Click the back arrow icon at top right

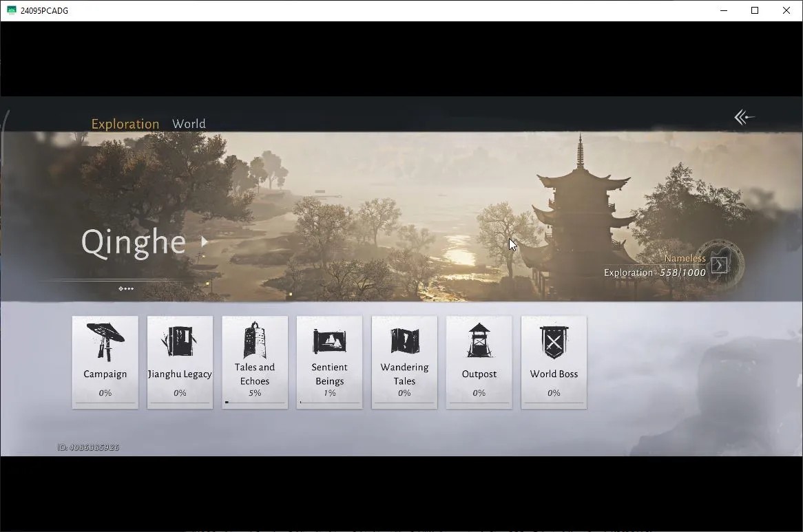[x=744, y=118]
